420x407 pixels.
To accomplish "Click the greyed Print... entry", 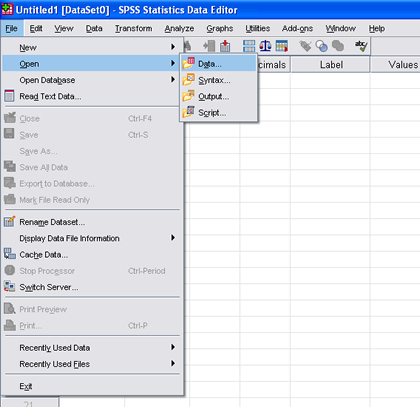I will [92, 326].
